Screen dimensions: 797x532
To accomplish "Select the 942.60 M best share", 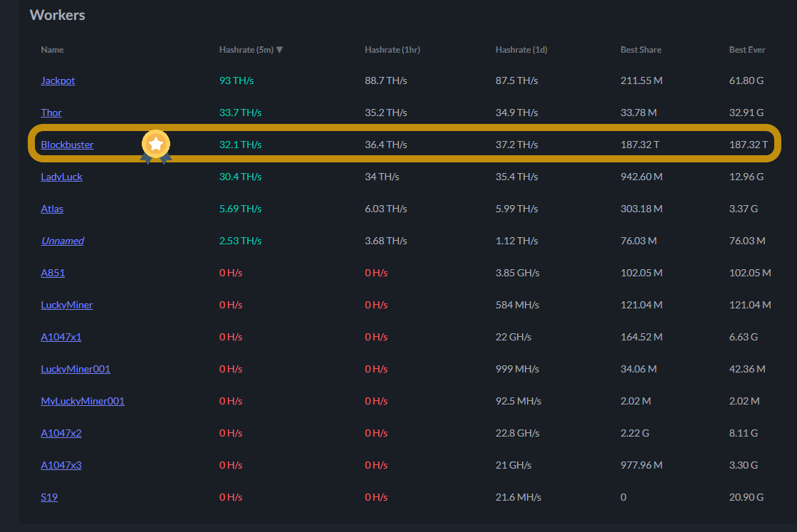I will [642, 177].
